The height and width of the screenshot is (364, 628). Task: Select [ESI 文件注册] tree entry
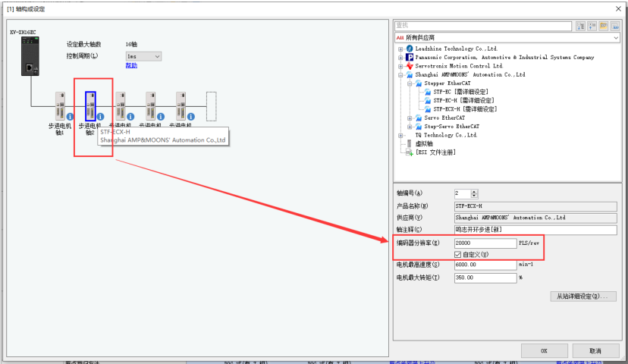coord(441,152)
